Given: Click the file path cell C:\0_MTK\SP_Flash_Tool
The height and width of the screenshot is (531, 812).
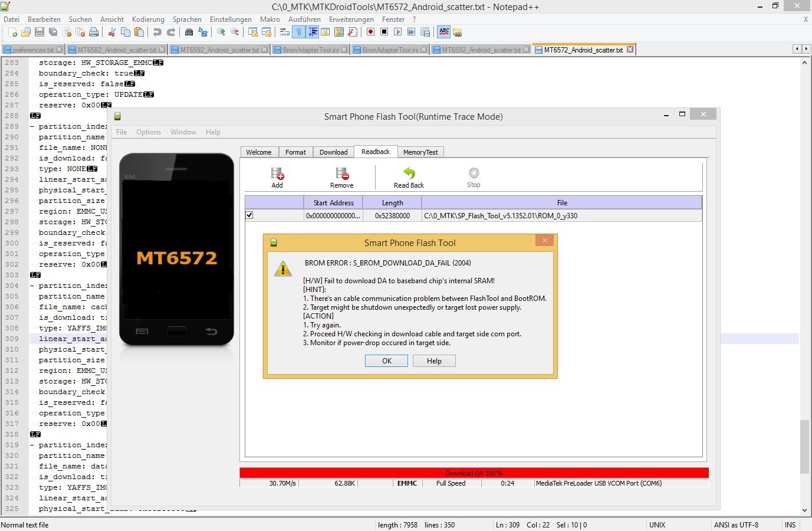Looking at the screenshot, I should click(x=562, y=215).
